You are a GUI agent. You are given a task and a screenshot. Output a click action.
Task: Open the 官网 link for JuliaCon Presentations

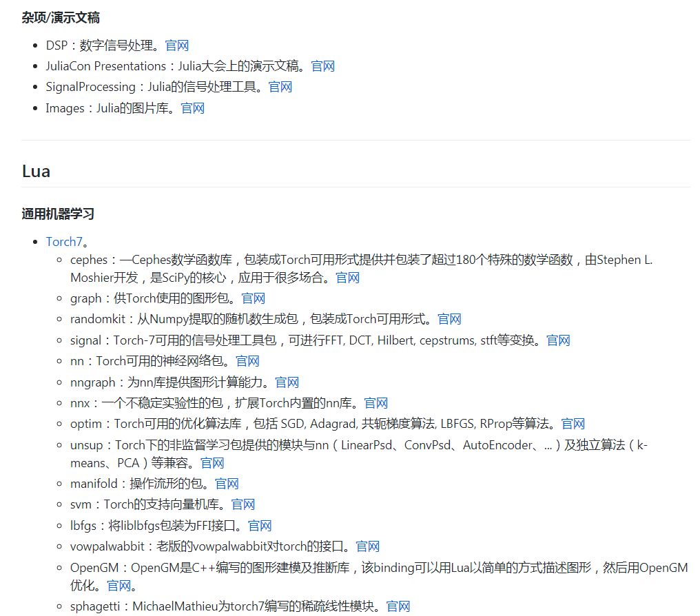pos(322,66)
